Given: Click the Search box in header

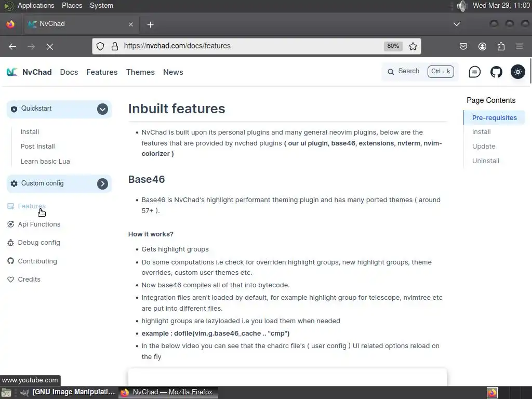Looking at the screenshot, I should 420,72.
